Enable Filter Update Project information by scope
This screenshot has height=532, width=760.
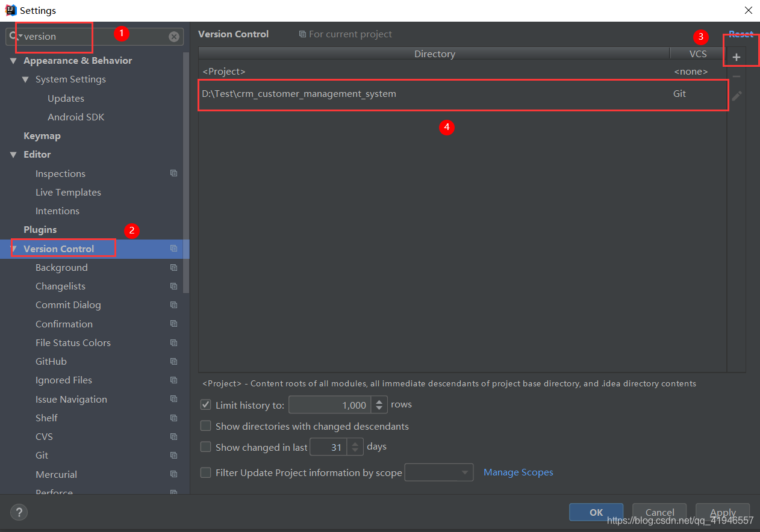(x=206, y=472)
